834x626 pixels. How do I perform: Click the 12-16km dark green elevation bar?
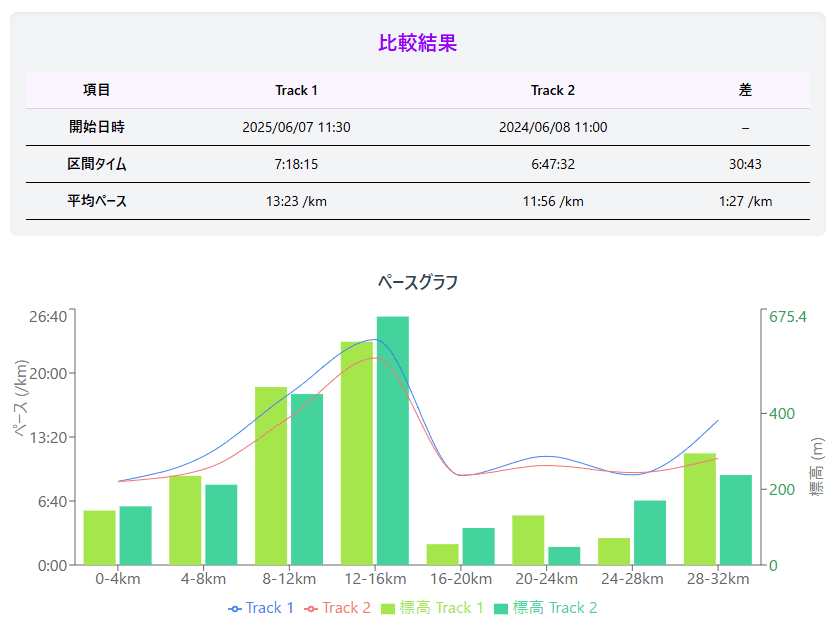pyautogui.click(x=393, y=440)
